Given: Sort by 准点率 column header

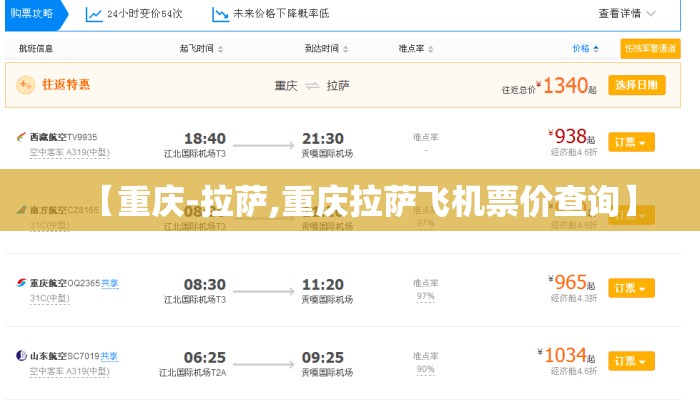Looking at the screenshot, I should pos(416,49).
